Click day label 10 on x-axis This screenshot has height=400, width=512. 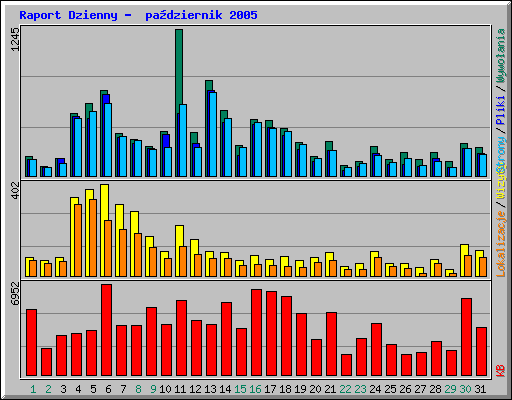pyautogui.click(x=165, y=389)
